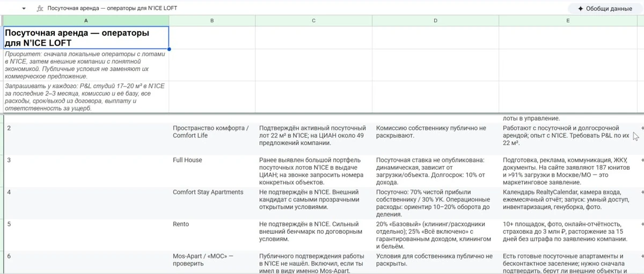Select cell 10+ площадок, фото, онлайн-отчётность
The width and height of the screenshot is (644, 274).
pyautogui.click(x=568, y=235)
